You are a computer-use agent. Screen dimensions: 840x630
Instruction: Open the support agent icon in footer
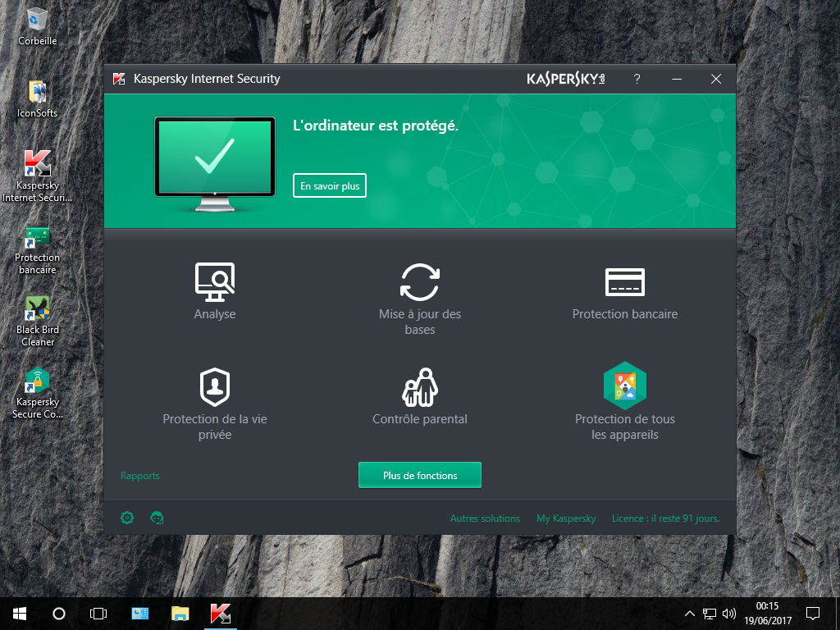coord(157,518)
